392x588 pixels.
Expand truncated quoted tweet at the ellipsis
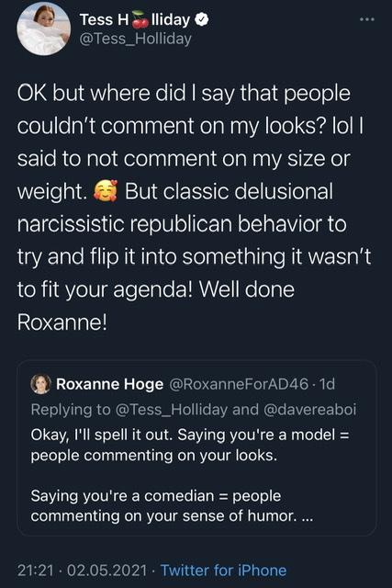[x=307, y=516]
